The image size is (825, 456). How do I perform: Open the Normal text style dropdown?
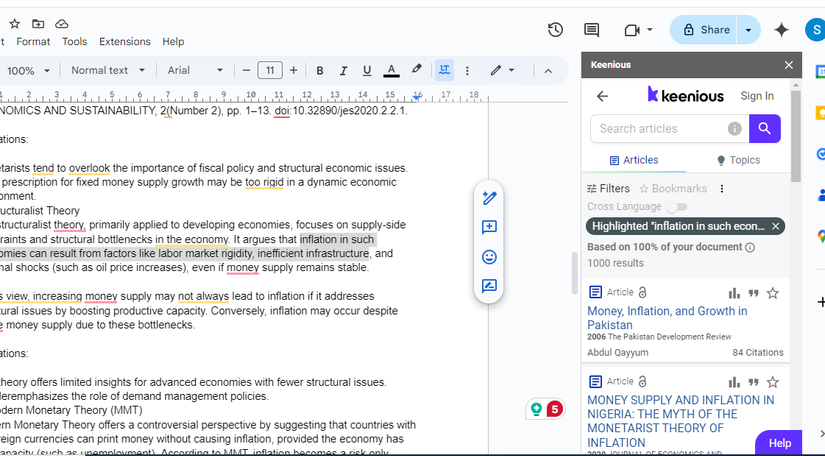click(108, 70)
